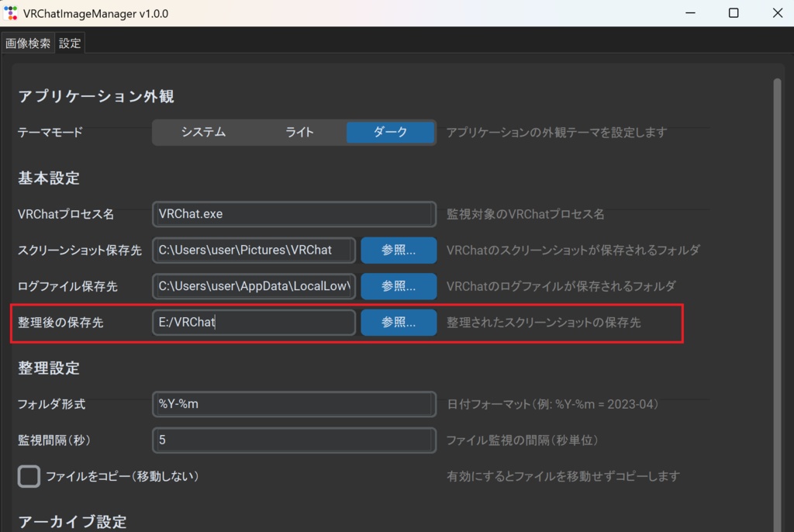Enable the ファイルをコピー（移動しない） checkbox
Image resolution: width=794 pixels, height=532 pixels.
29,476
